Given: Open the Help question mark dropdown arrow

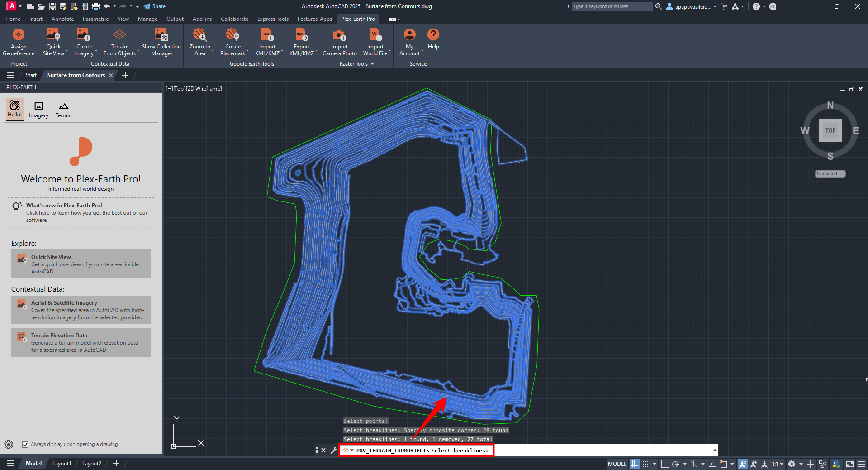Looking at the screenshot, I should 764,6.
